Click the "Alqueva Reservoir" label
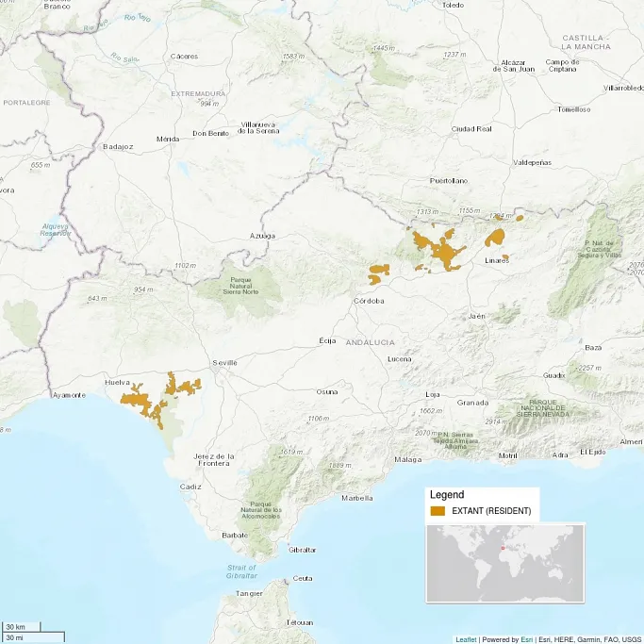 [56, 230]
